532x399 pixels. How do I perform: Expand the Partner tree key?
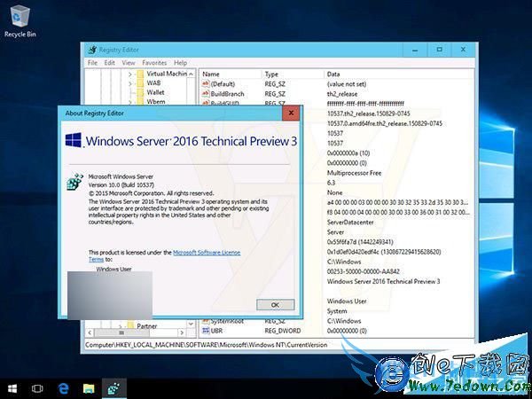(x=120, y=326)
